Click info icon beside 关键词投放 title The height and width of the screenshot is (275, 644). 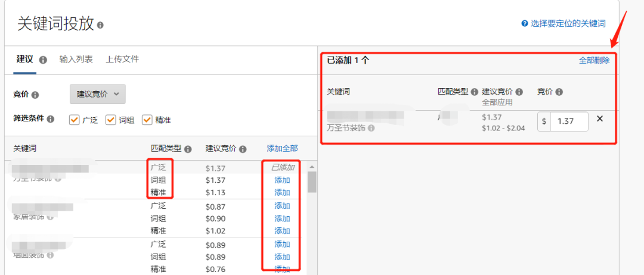point(100,25)
